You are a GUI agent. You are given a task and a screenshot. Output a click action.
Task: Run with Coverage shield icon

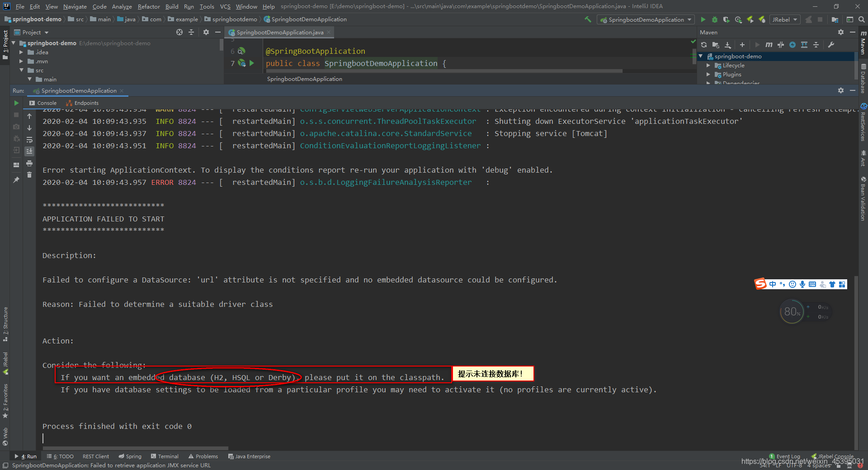tap(726, 19)
